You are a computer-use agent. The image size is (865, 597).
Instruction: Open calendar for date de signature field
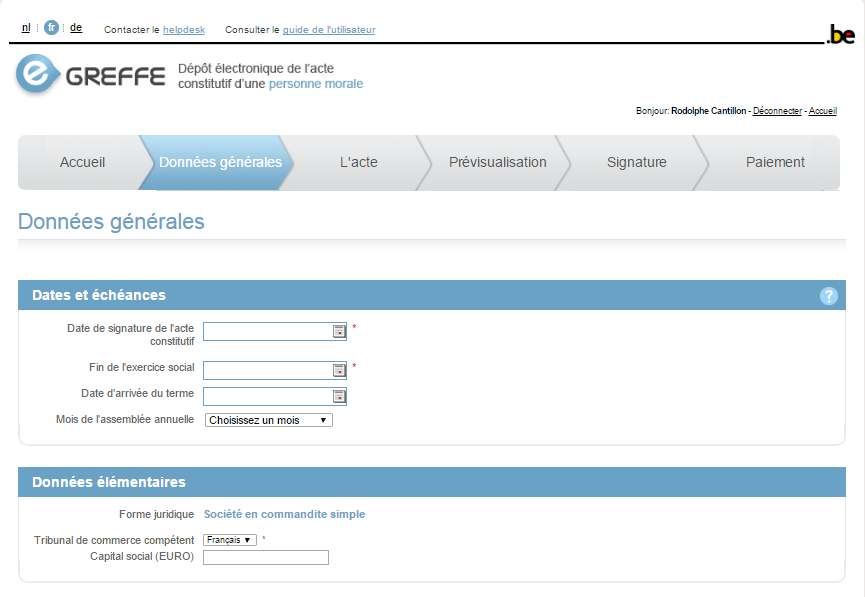pyautogui.click(x=339, y=332)
